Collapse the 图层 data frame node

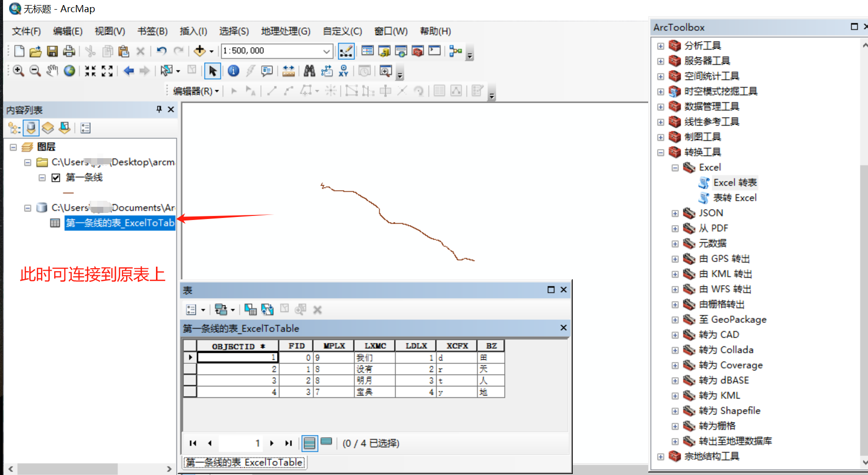point(13,148)
